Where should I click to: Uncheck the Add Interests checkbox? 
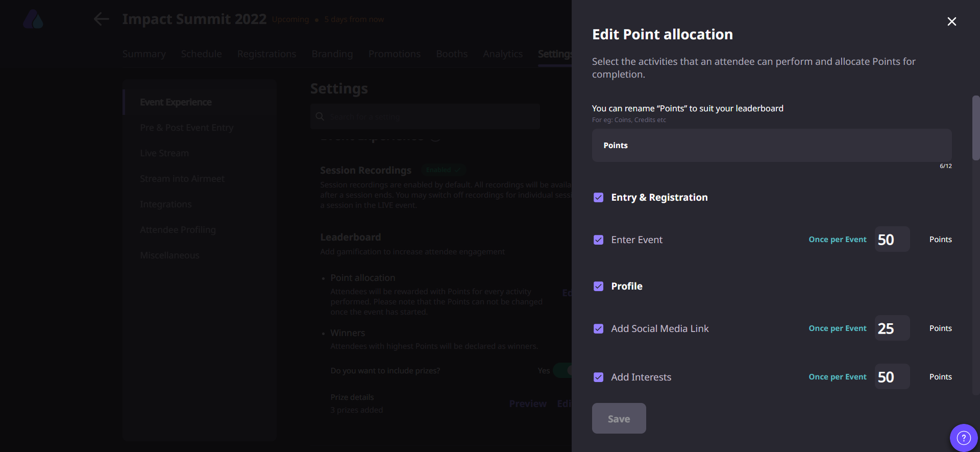point(599,377)
